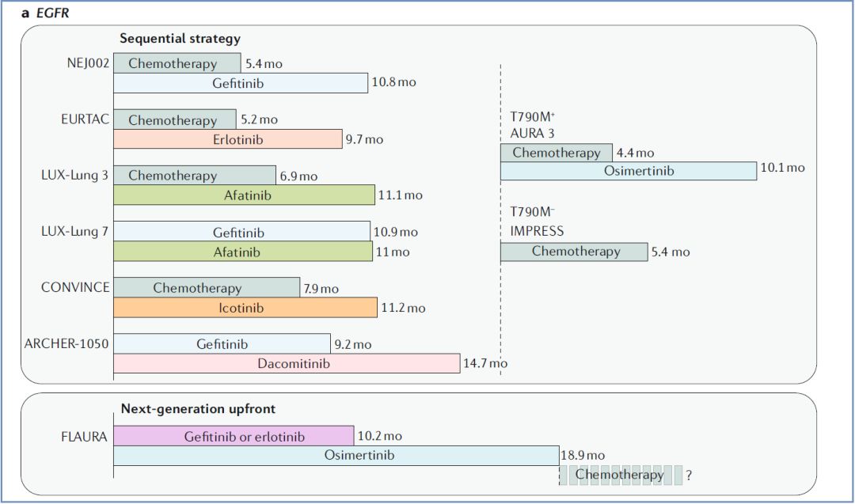Select the 'Gefitinib or erlotinib' bar

(234, 436)
